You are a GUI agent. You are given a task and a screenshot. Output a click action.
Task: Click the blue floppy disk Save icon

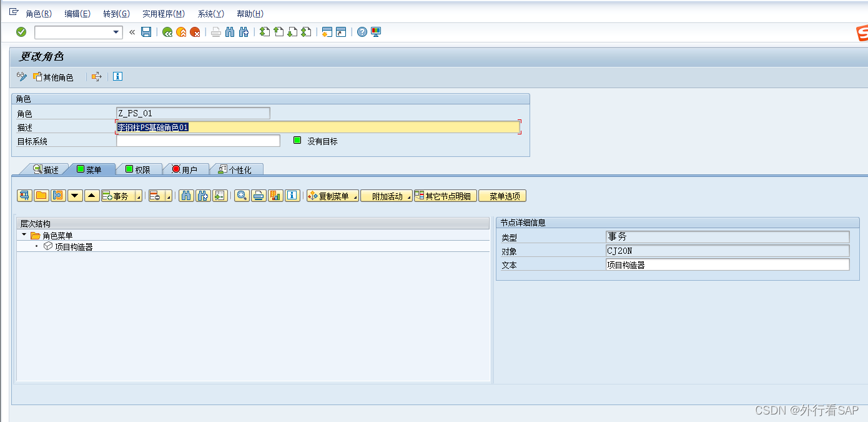tap(146, 32)
